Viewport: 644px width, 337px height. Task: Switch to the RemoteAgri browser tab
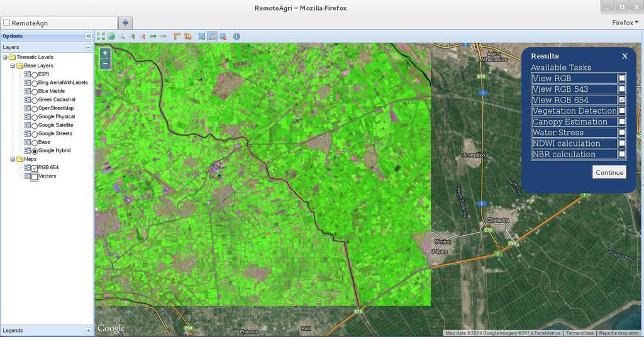pos(60,23)
